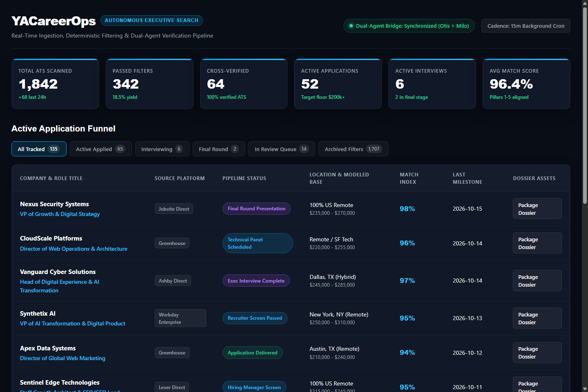
Task: Open Package Dossier for Synthetix AI
Action: click(x=537, y=318)
